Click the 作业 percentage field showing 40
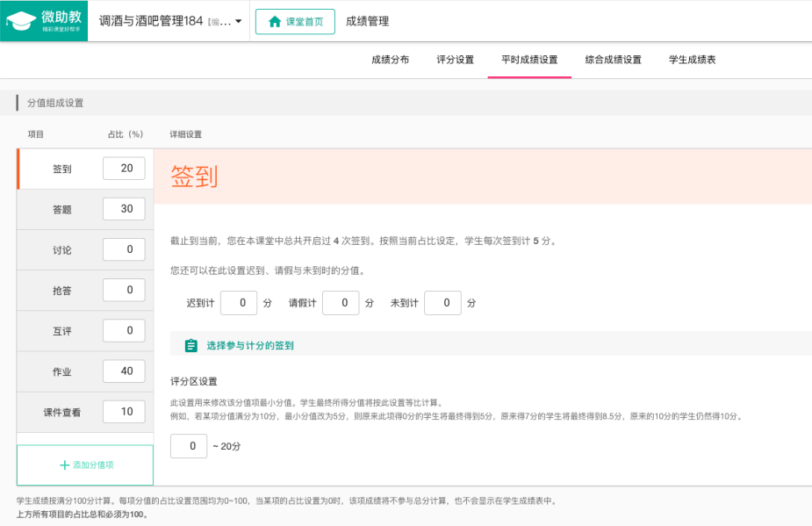The height and width of the screenshot is (526, 812). tap(124, 371)
